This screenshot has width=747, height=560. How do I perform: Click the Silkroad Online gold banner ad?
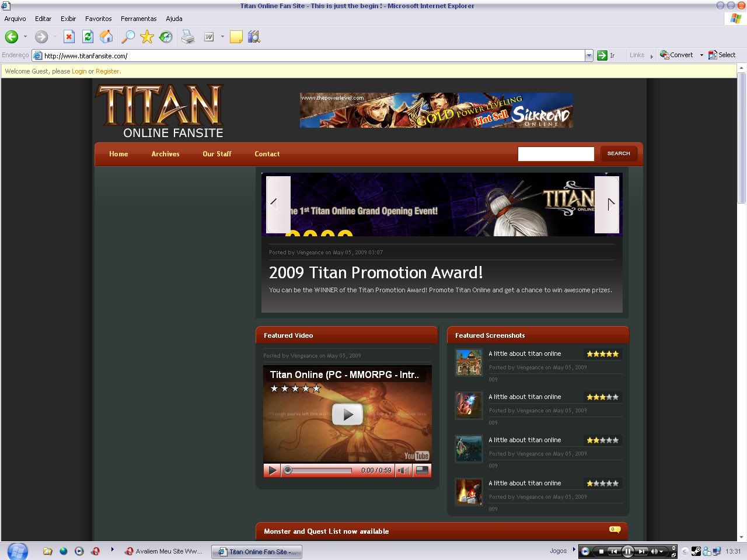point(436,110)
